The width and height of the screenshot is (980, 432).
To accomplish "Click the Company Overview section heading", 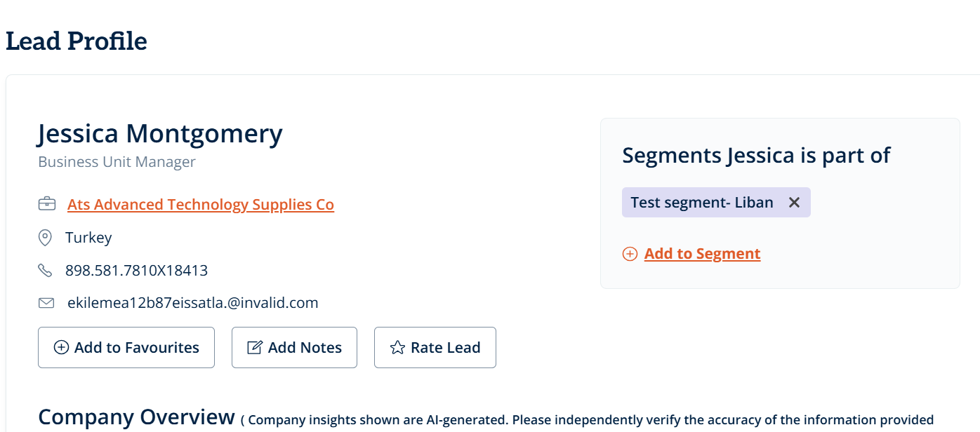I will 136,417.
